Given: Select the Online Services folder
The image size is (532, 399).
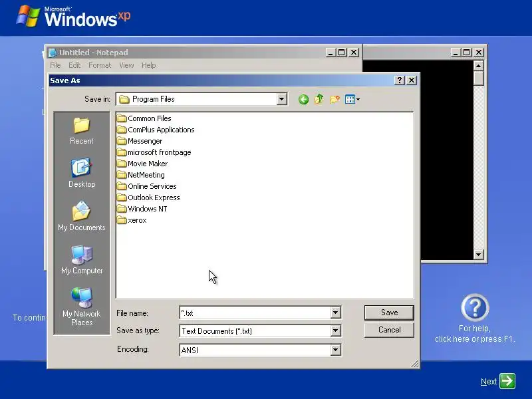Looking at the screenshot, I should coord(147,186).
